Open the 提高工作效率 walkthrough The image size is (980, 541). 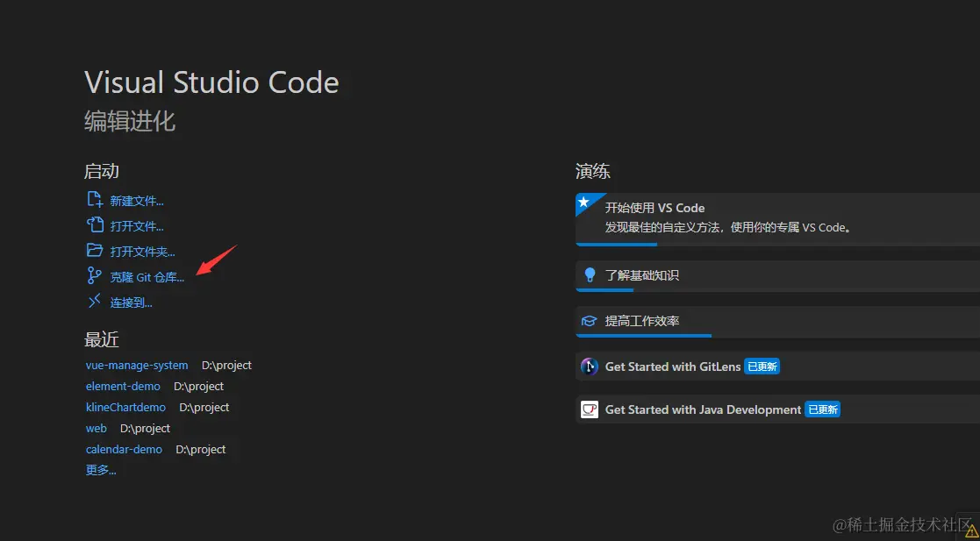point(777,322)
